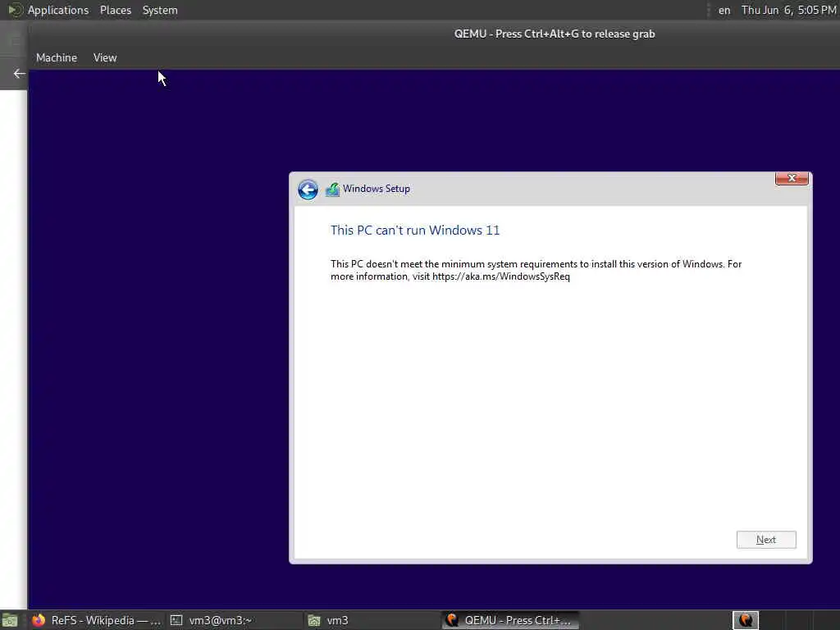Open the Machine menu in QEMU
Image resolution: width=840 pixels, height=630 pixels.
tap(57, 58)
